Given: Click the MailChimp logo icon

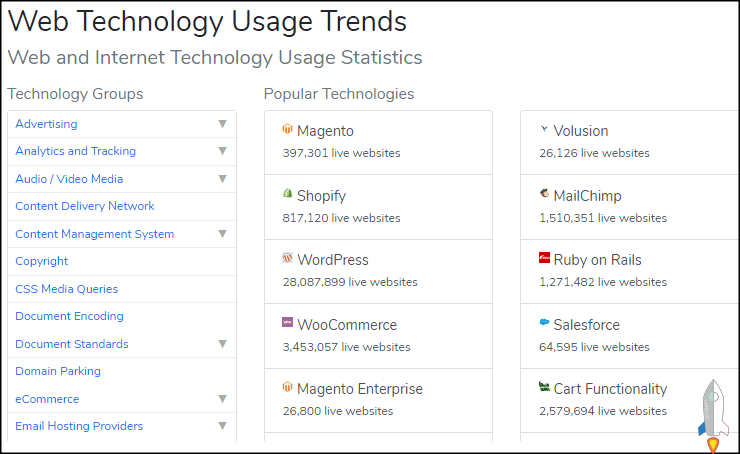Looking at the screenshot, I should coord(544,194).
